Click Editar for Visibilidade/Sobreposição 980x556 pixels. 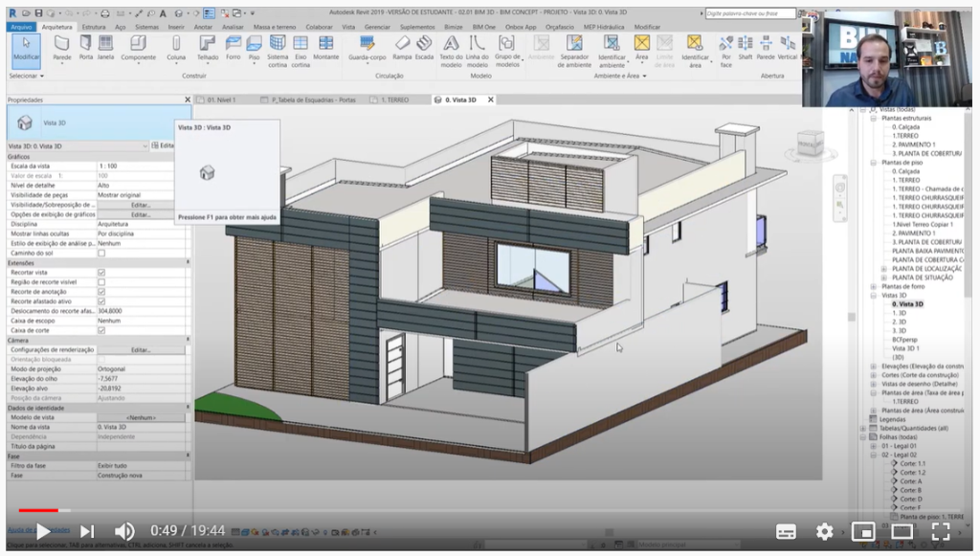click(x=141, y=205)
